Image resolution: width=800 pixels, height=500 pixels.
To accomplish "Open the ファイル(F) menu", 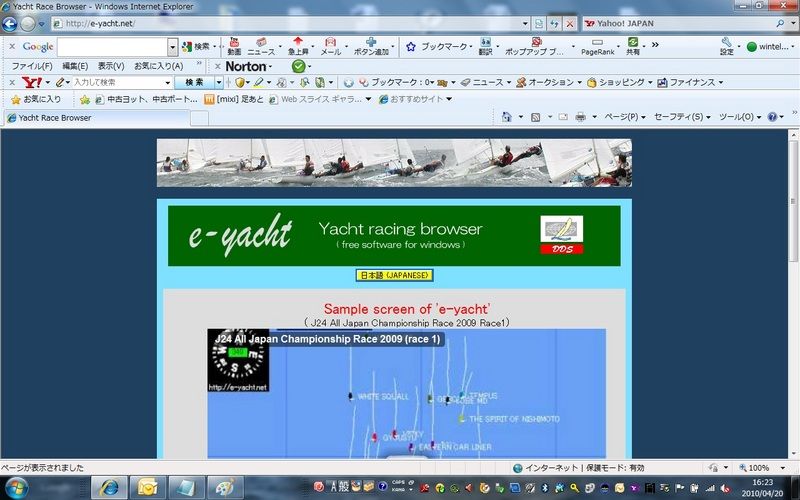I will pos(32,66).
